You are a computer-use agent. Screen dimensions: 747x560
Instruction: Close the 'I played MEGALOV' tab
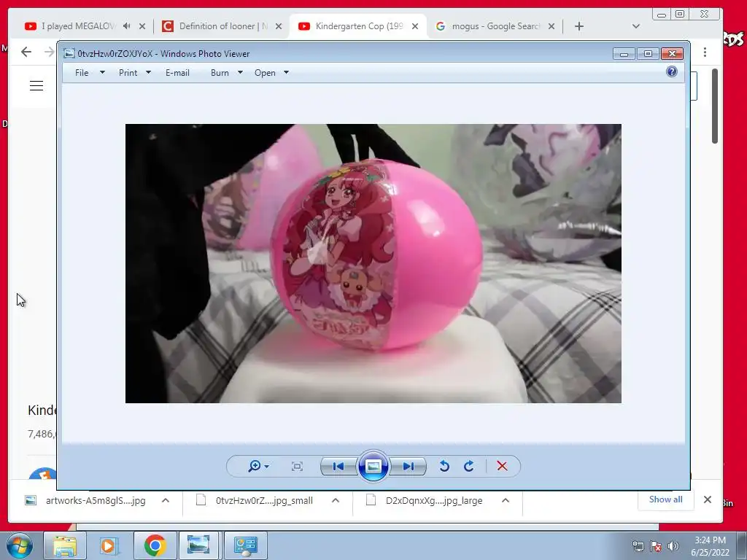click(142, 26)
